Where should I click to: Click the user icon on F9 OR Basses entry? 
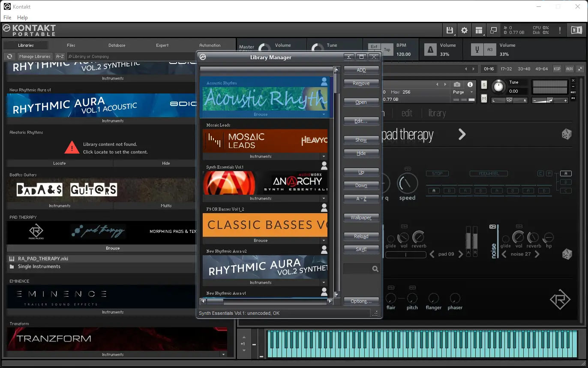324,208
